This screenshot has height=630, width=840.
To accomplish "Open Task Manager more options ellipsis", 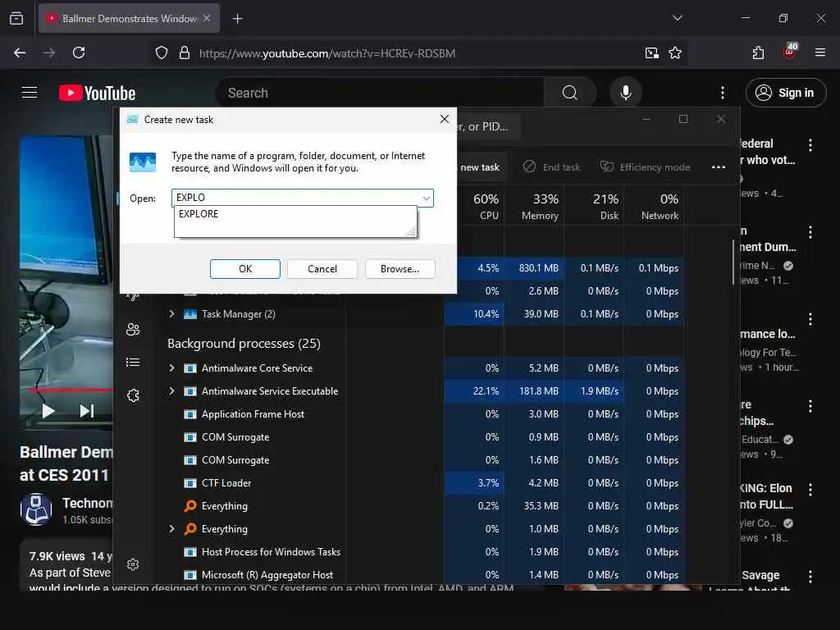I will pos(718,167).
